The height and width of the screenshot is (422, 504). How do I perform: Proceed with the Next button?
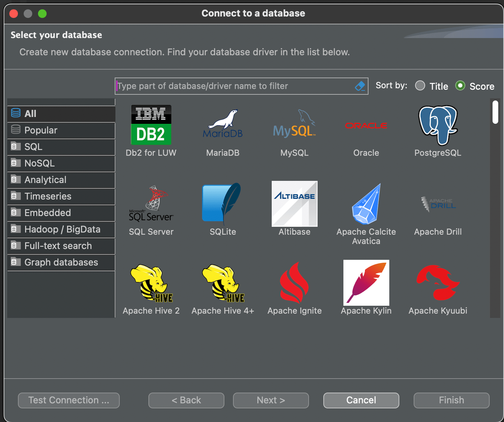coord(271,400)
